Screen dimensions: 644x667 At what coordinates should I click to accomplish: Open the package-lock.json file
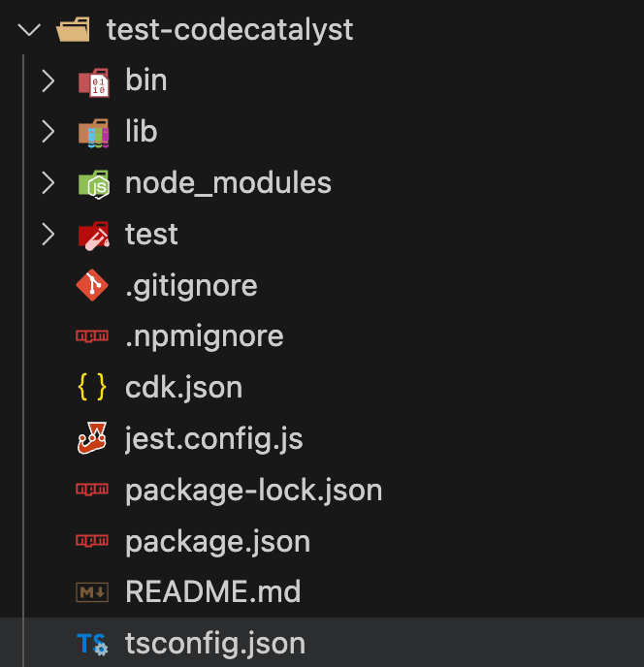pos(254,491)
